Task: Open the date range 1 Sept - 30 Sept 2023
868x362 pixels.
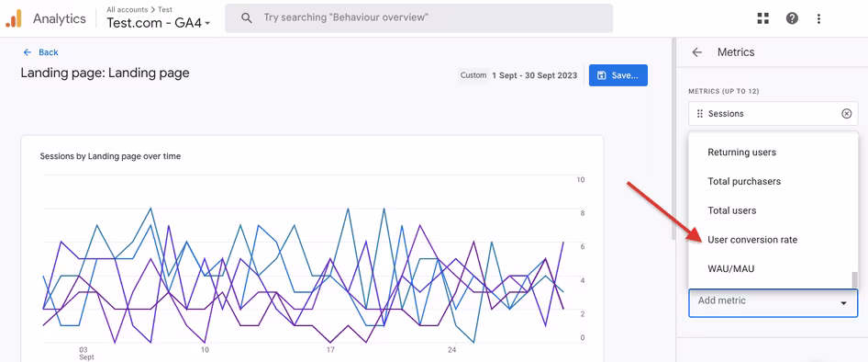Action: (534, 75)
